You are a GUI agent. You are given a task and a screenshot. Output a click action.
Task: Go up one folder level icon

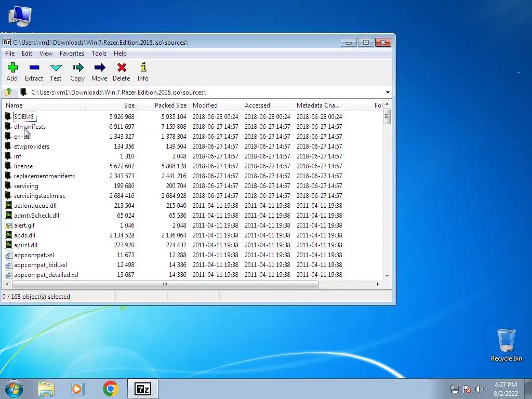(8, 92)
